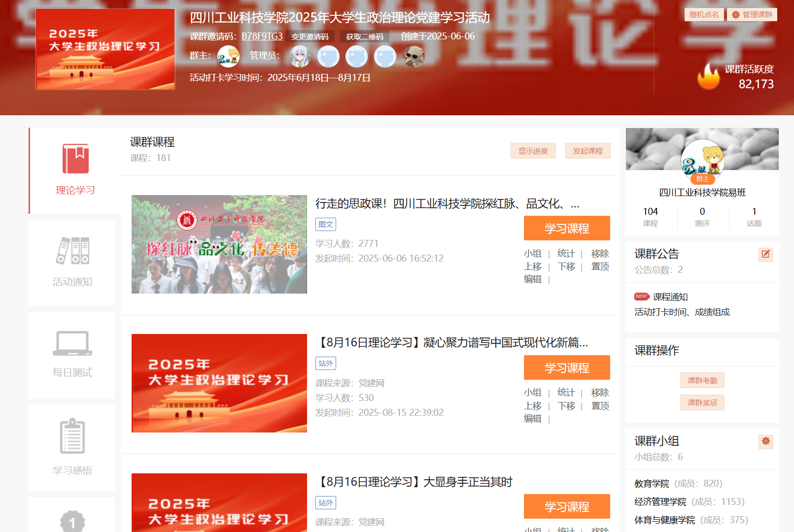Open the 课群考勤 attendance button

pos(702,380)
